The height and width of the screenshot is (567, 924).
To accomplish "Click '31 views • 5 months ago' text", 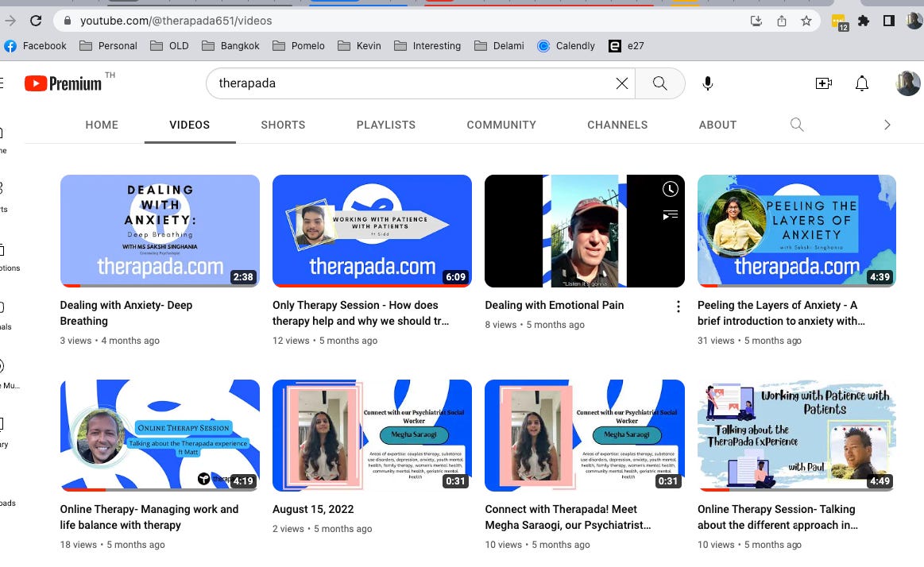I will 749,341.
